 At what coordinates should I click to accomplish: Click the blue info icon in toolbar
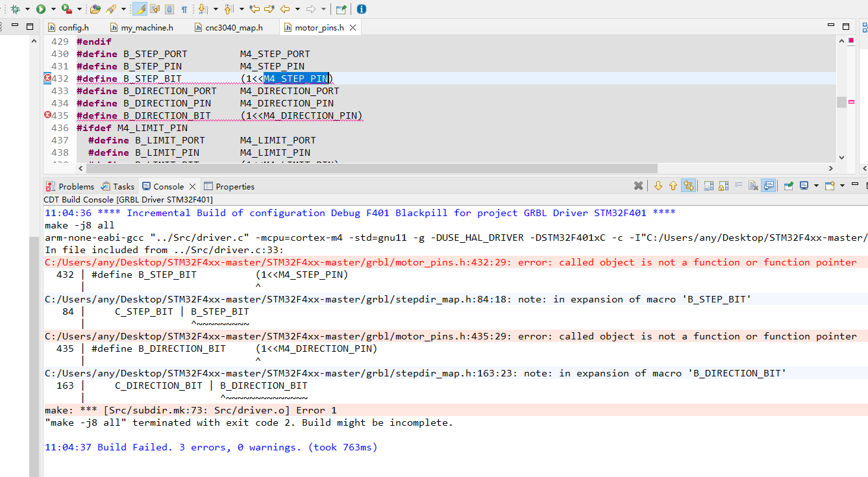coord(362,9)
